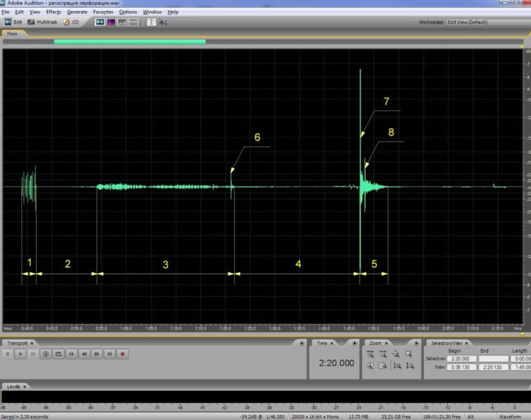Select the Main panel tab
This screenshot has width=531, height=420.
coord(12,34)
